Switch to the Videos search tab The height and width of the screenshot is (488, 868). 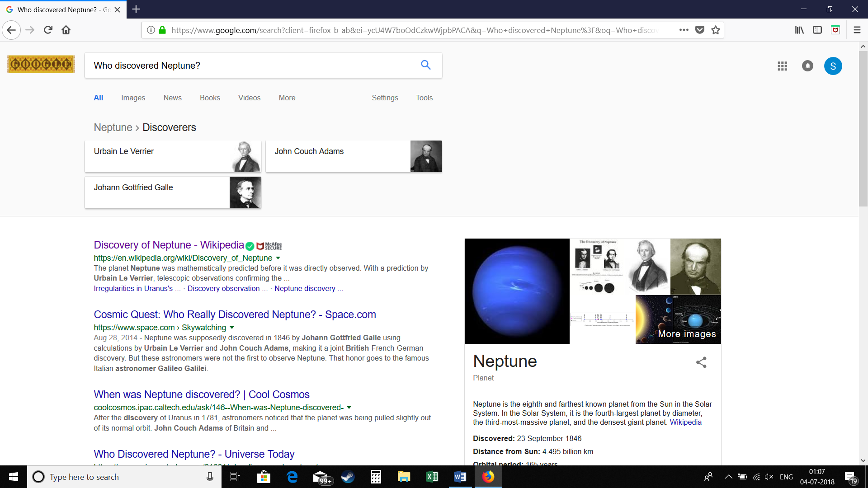249,98
